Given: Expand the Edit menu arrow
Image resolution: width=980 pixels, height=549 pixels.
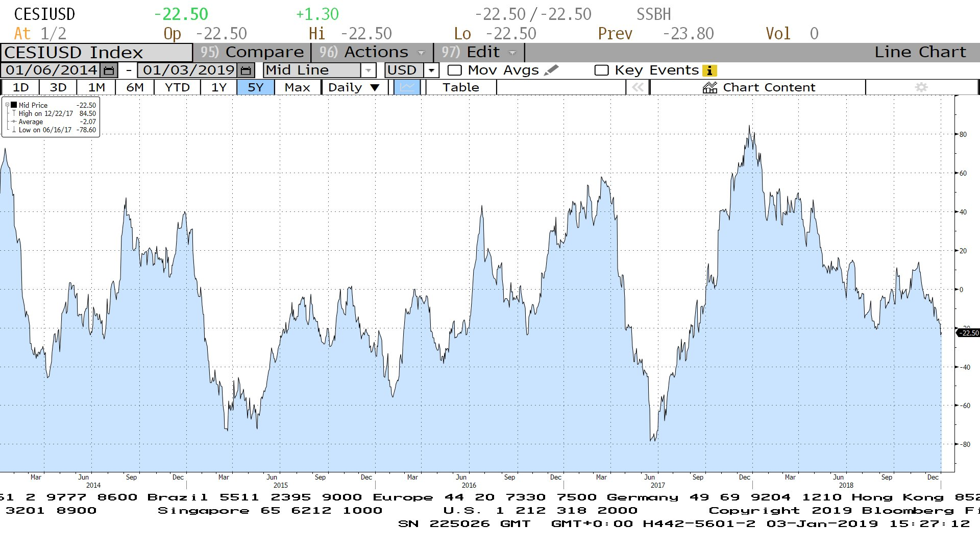Looking at the screenshot, I should pyautogui.click(x=512, y=53).
